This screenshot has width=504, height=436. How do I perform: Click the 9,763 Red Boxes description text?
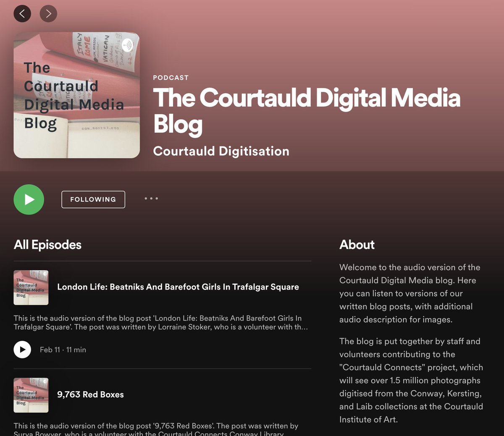point(156,429)
